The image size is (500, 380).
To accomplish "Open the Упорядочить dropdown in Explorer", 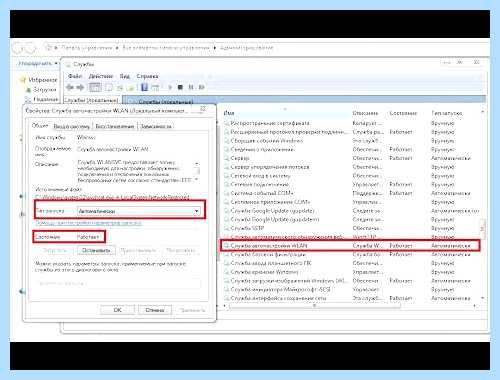I will (38, 63).
